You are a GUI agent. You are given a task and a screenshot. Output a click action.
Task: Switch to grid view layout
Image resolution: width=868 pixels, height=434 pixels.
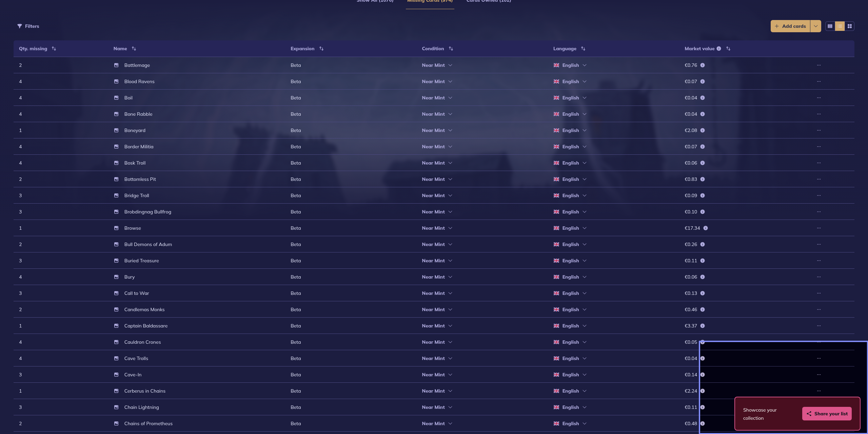tap(850, 26)
